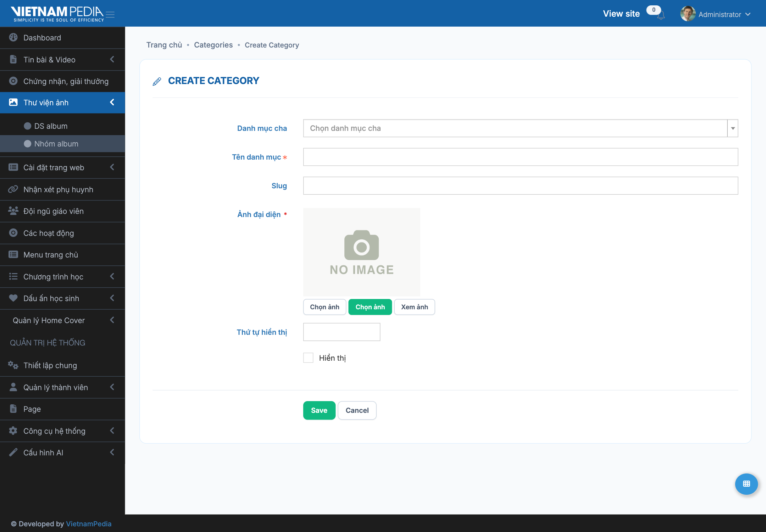Click the Dashboard gauge icon

tap(13, 37)
